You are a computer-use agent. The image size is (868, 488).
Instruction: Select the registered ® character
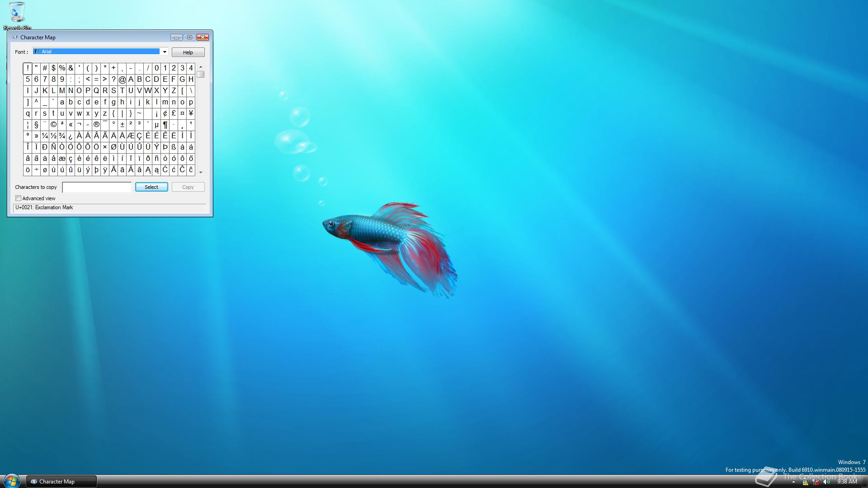pos(96,125)
